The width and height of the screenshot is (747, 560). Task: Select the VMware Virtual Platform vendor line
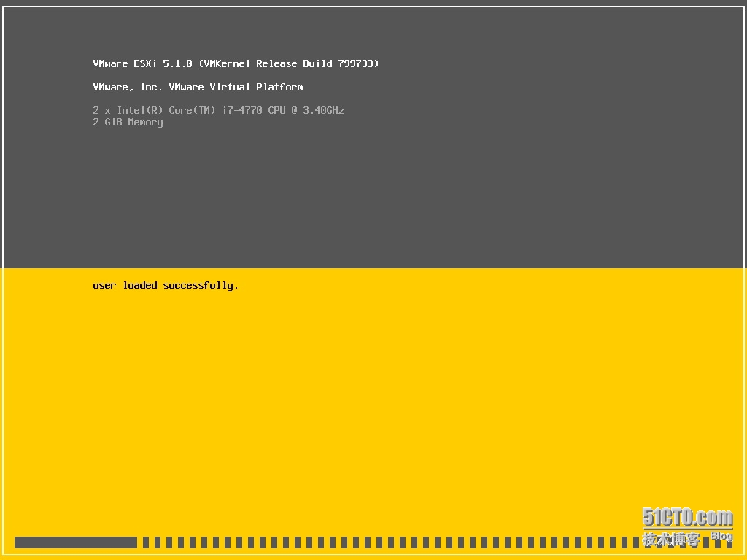(x=198, y=87)
